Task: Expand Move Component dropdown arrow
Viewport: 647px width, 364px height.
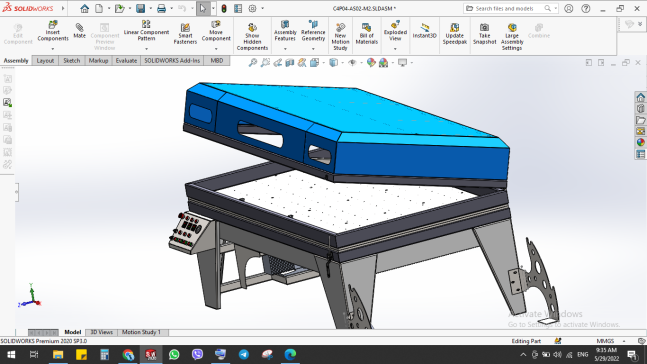Action: (x=216, y=49)
